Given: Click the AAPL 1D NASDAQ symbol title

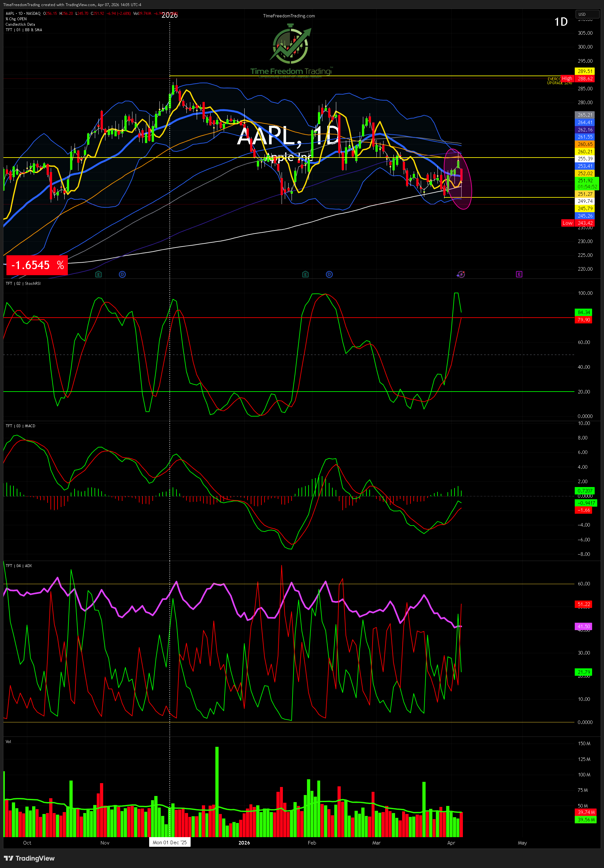Looking at the screenshot, I should [x=23, y=14].
